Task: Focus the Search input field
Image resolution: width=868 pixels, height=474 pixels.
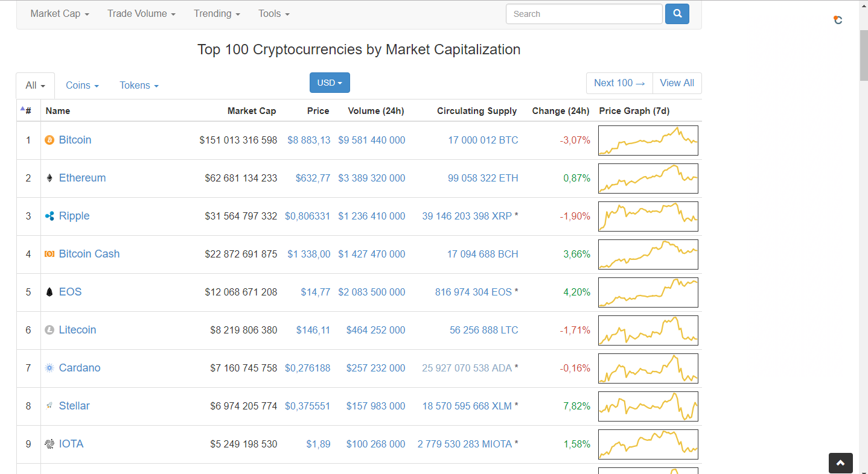Action: (584, 14)
